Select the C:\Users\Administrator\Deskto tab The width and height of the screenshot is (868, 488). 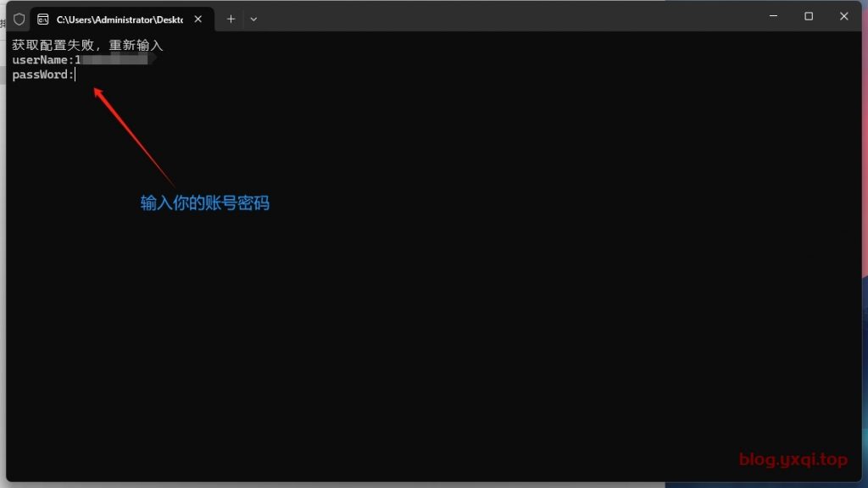click(119, 19)
